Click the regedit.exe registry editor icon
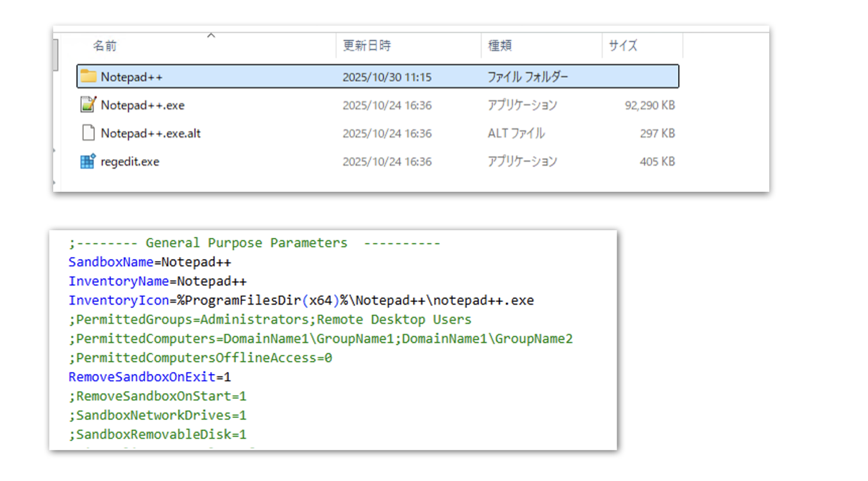This screenshot has width=868, height=481. pos(88,162)
